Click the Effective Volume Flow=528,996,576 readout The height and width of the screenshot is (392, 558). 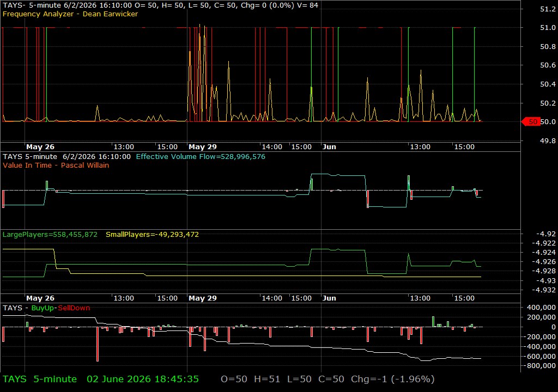pos(201,156)
